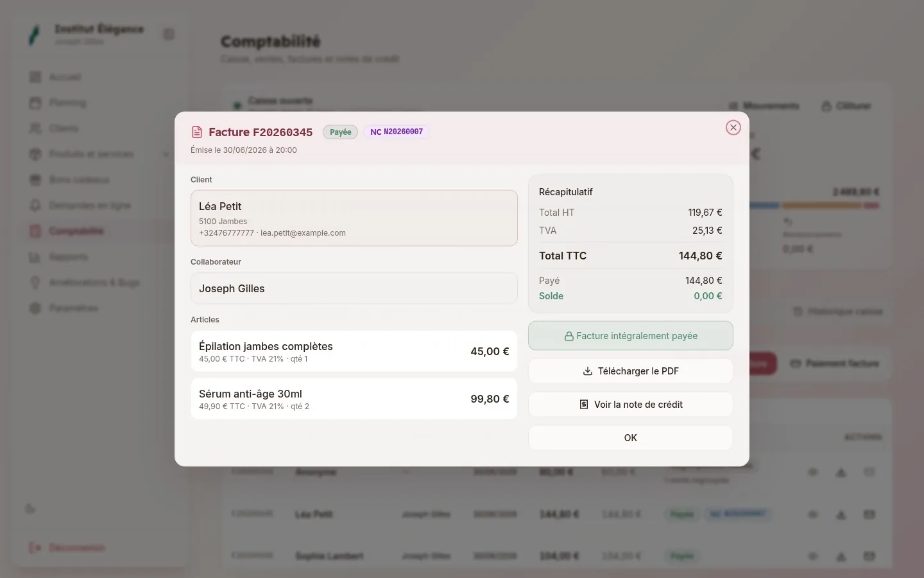Screen dimensions: 924x578
Task: Click the Payée status badge in the header
Action: click(340, 132)
